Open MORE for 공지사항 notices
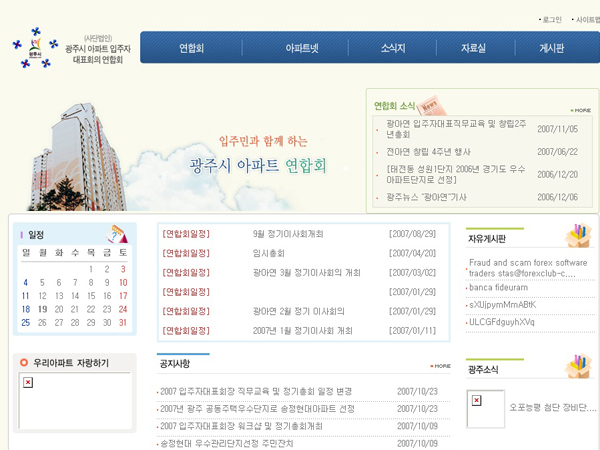Image resolution: width=600 pixels, height=450 pixels. pyautogui.click(x=441, y=366)
